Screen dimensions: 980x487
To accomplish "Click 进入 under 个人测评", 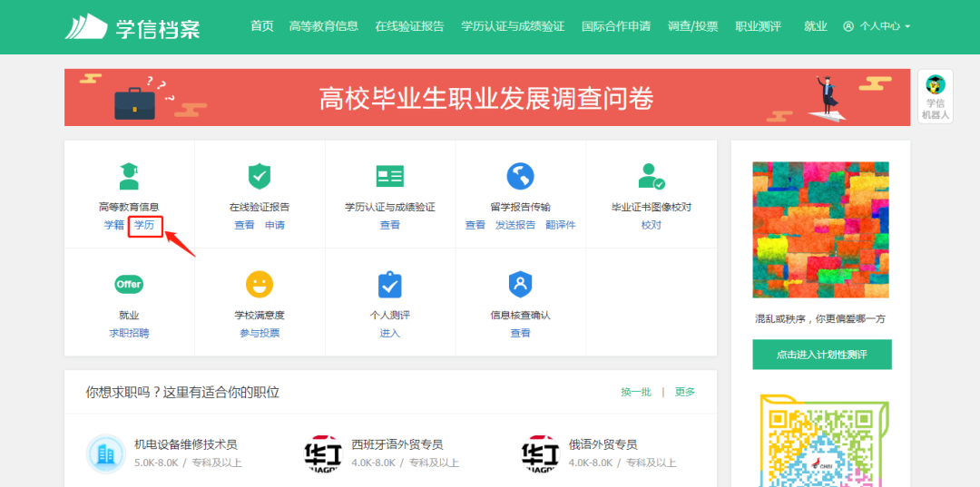I will pyautogui.click(x=390, y=333).
